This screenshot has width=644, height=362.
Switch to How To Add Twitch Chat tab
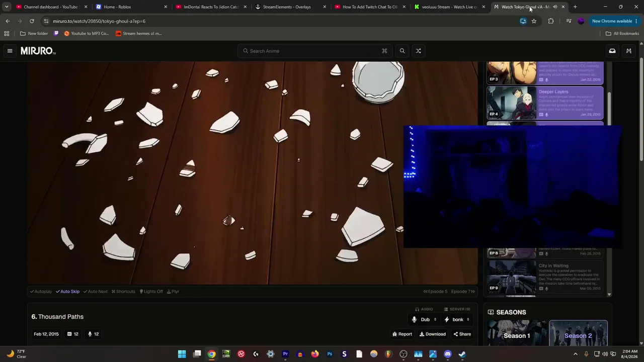tap(370, 7)
